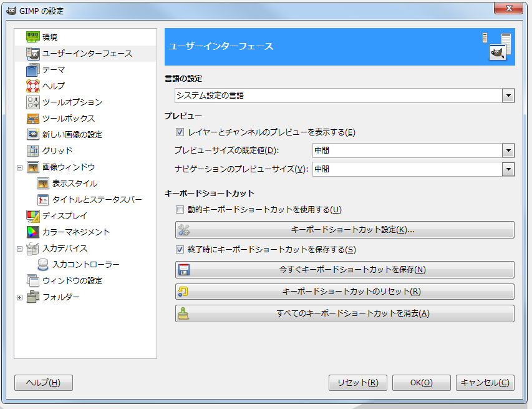Image resolution: width=532 pixels, height=409 pixels.
Task: Expand the フォルダー tree node
Action: [x=20, y=297]
